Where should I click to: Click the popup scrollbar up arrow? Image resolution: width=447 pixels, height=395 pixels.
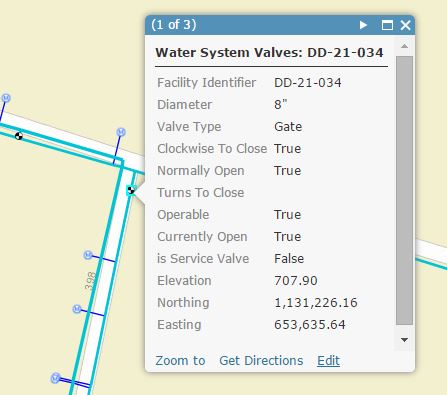point(404,46)
